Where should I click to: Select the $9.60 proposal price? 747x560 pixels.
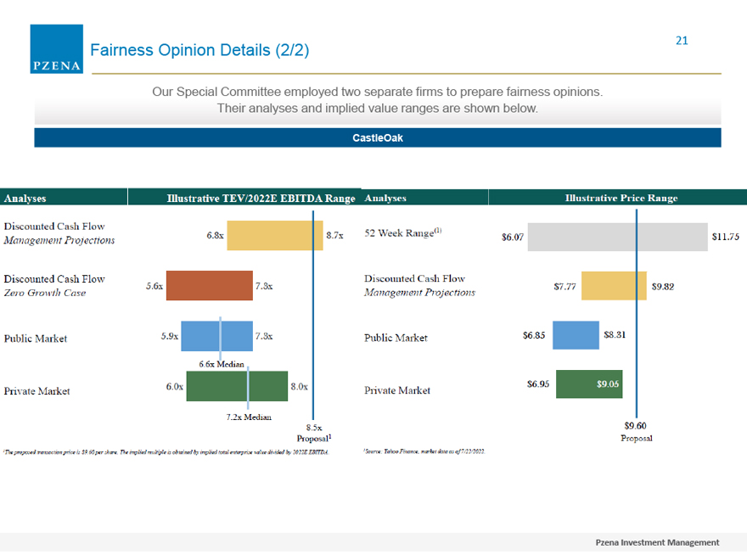tap(636, 426)
